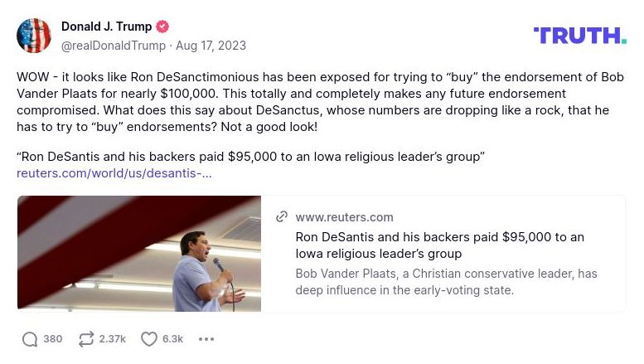Click the 2.37k ReTruth count
The height and width of the screenshot is (364, 644).
pyautogui.click(x=113, y=339)
